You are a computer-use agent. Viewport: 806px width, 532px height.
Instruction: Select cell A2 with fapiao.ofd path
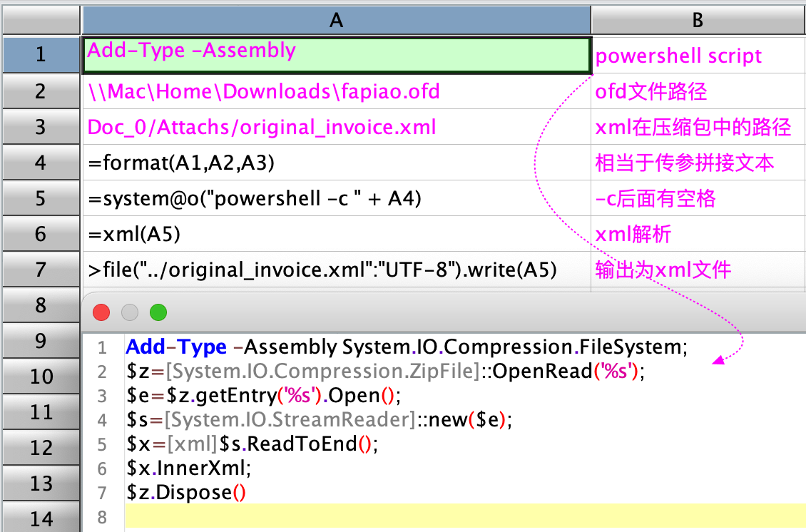[x=336, y=91]
